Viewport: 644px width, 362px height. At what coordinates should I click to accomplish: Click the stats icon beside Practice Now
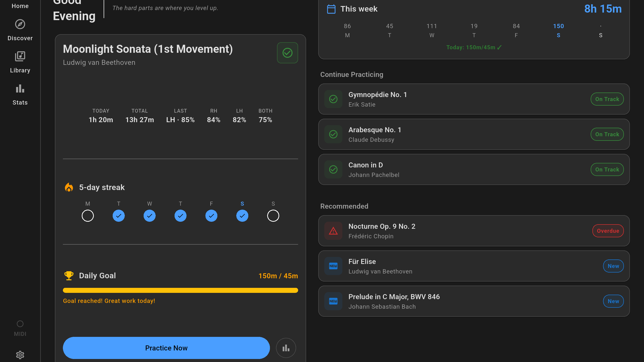click(x=286, y=348)
